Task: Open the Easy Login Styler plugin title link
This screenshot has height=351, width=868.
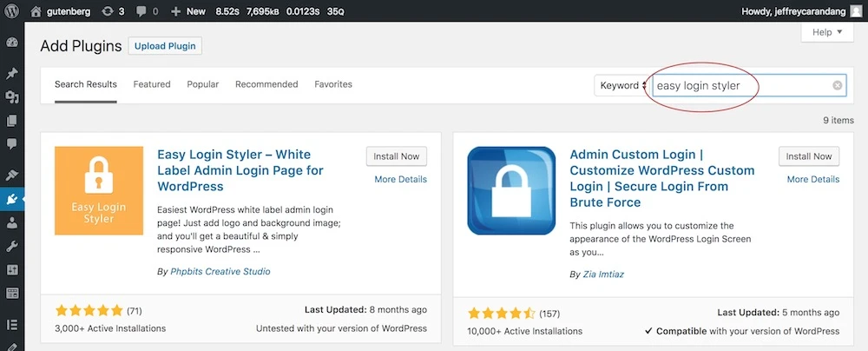Action: 240,170
